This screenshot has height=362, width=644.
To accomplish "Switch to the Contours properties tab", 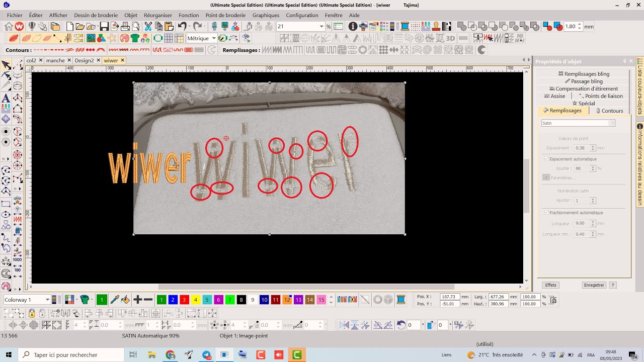I will click(609, 111).
